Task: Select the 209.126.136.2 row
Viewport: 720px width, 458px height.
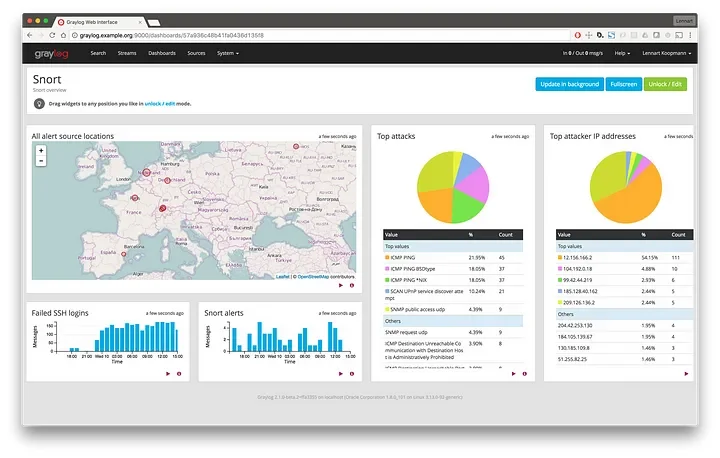Action: tap(624, 303)
